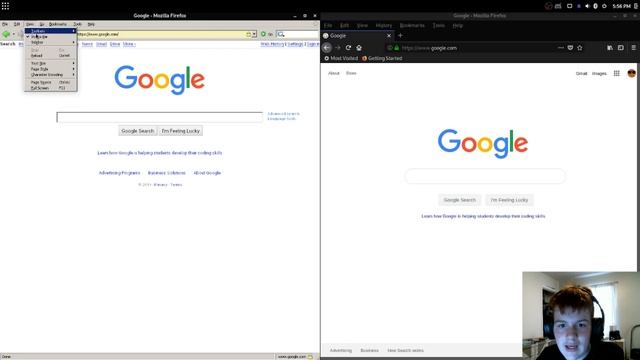Screen dimensions: 640x360
Task: Click the old Google search text box
Action: pos(160,117)
